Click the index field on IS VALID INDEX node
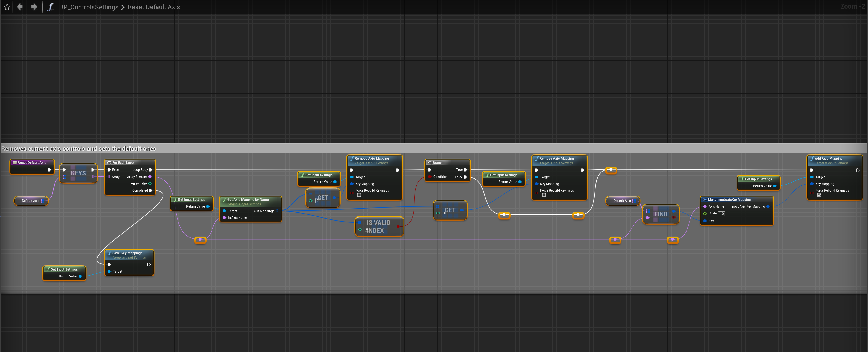Screen dimensions: 868x352 pyautogui.click(x=367, y=230)
